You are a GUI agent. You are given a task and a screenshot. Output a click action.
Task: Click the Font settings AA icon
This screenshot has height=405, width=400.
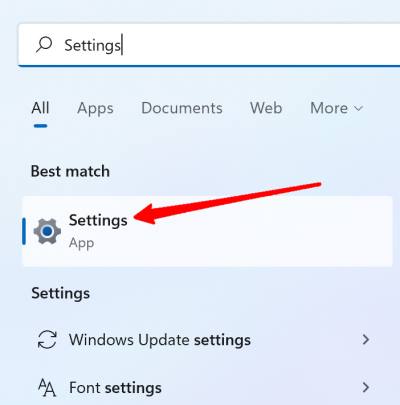(47, 388)
